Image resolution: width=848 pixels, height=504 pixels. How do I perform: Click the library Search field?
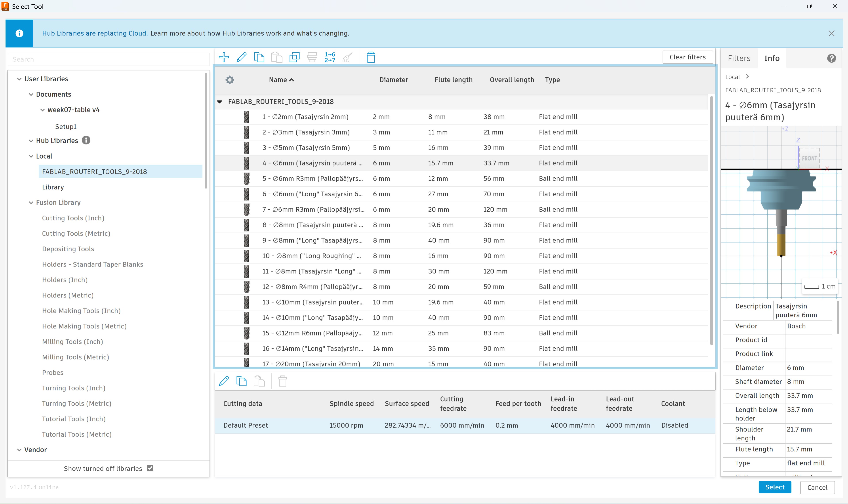[x=109, y=59]
